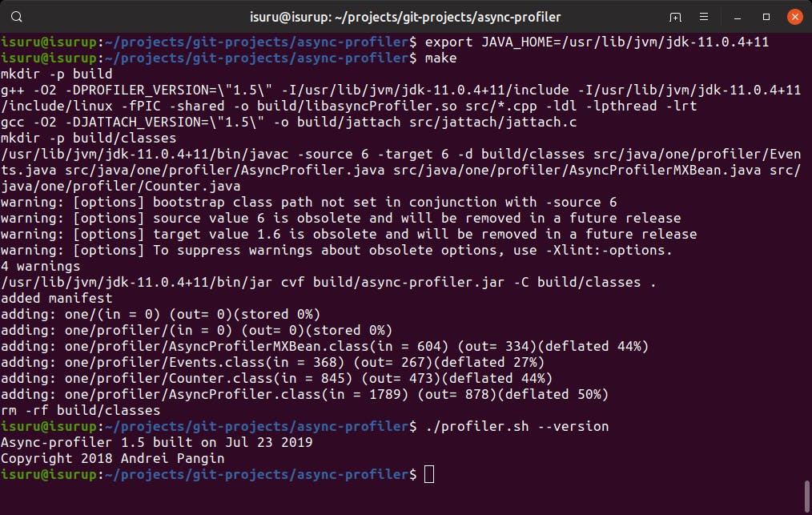Click the new tab icon
Viewport: 812px width, 515px height.
pyautogui.click(x=676, y=17)
